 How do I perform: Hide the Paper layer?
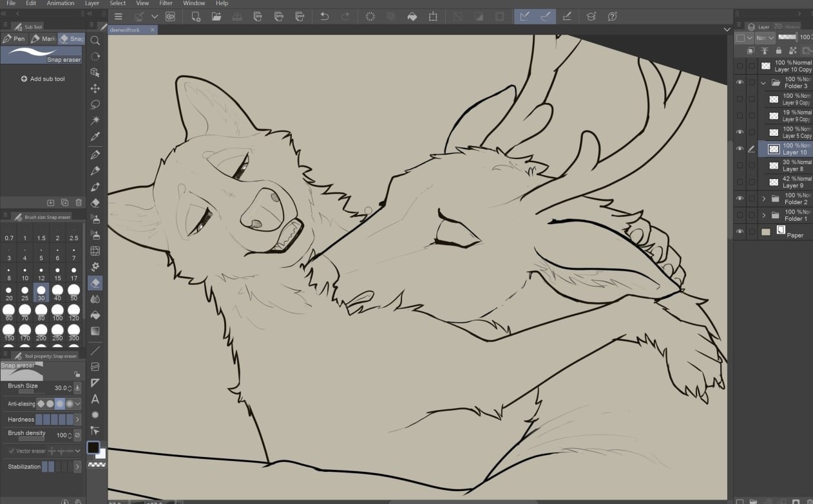click(740, 232)
